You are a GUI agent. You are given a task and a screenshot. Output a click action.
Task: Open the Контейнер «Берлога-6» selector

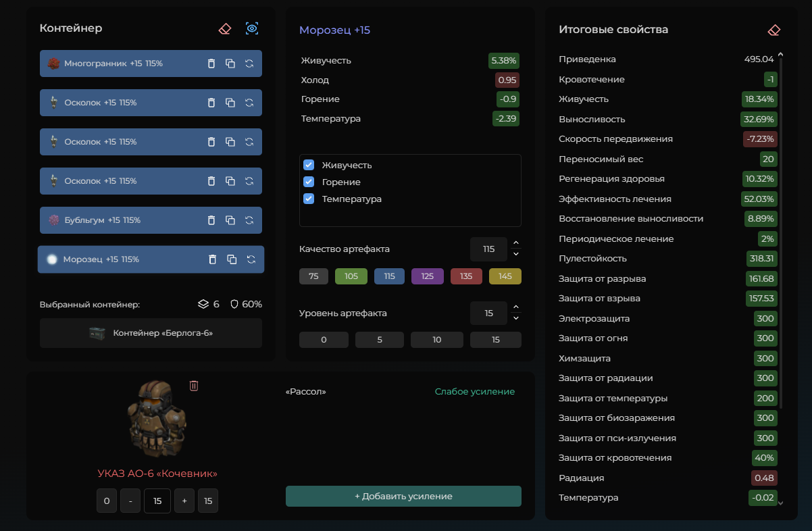pos(151,333)
